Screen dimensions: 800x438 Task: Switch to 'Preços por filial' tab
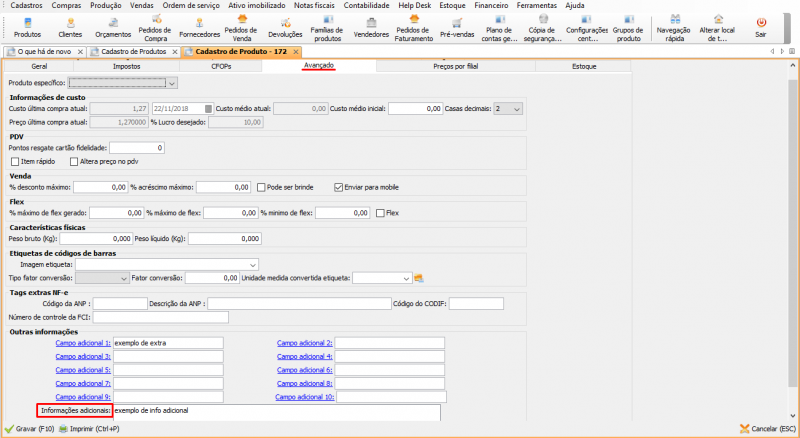(456, 66)
